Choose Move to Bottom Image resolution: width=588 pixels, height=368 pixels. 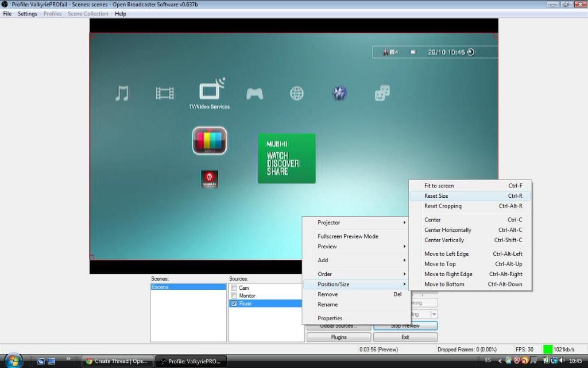click(470, 285)
